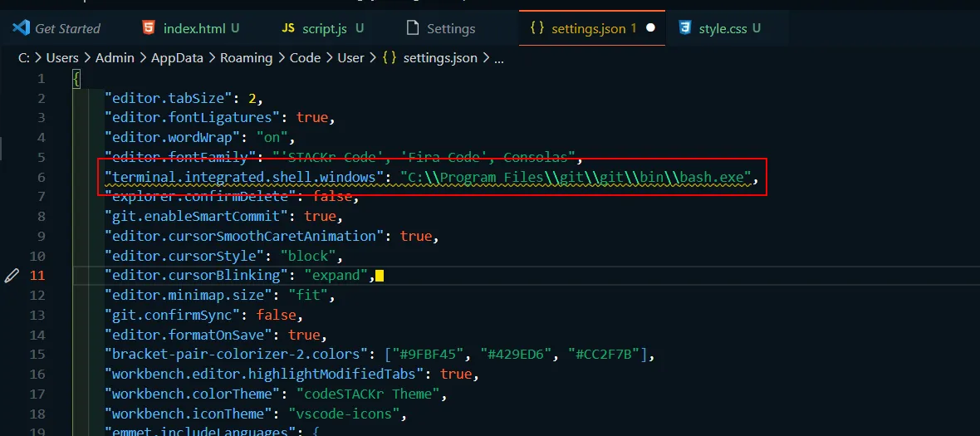Click the "#9FBF45" color value
The width and height of the screenshot is (980, 436).
429,354
